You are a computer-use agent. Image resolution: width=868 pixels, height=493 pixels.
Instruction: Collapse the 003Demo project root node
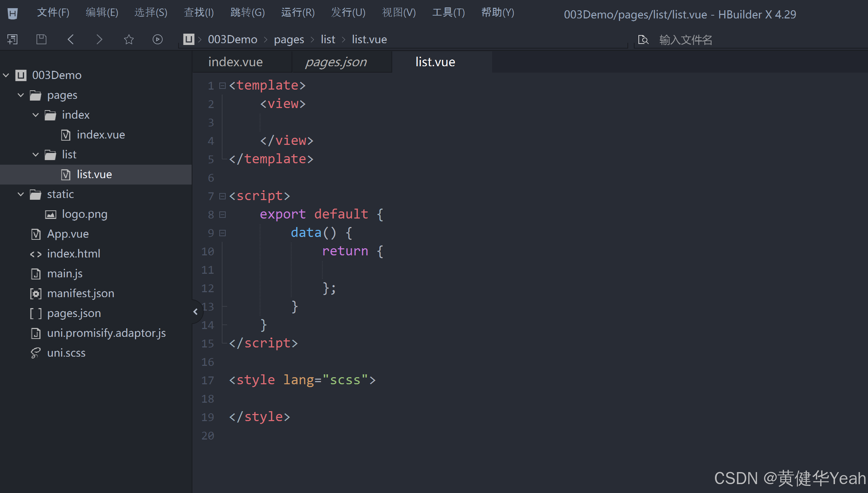[x=6, y=75]
